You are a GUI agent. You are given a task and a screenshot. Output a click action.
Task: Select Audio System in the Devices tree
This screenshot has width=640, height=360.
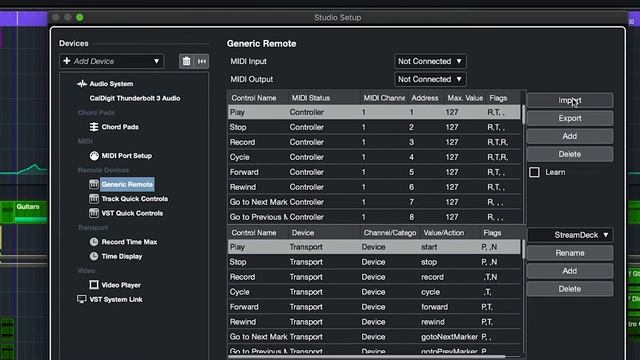[111, 84]
